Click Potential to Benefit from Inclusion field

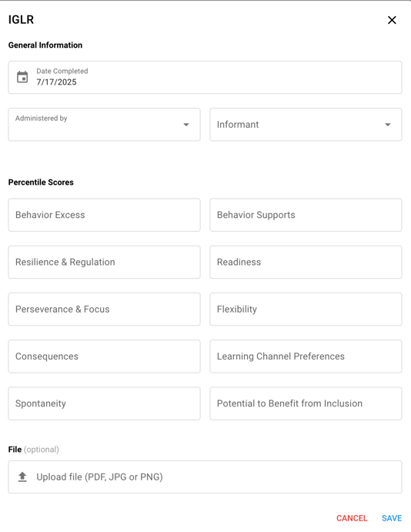pyautogui.click(x=306, y=403)
